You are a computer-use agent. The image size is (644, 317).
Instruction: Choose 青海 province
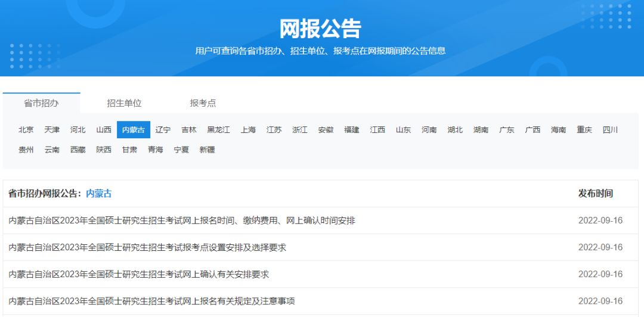[x=156, y=150]
